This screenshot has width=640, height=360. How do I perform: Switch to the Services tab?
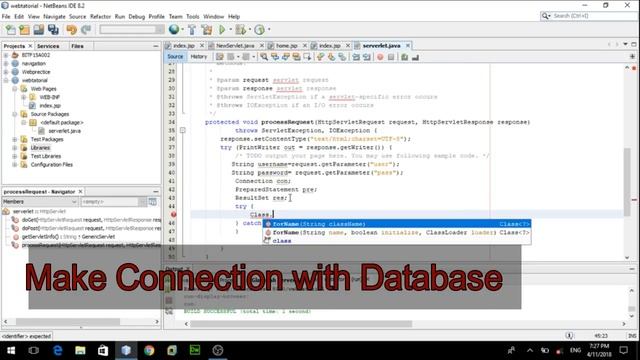pyautogui.click(x=48, y=46)
